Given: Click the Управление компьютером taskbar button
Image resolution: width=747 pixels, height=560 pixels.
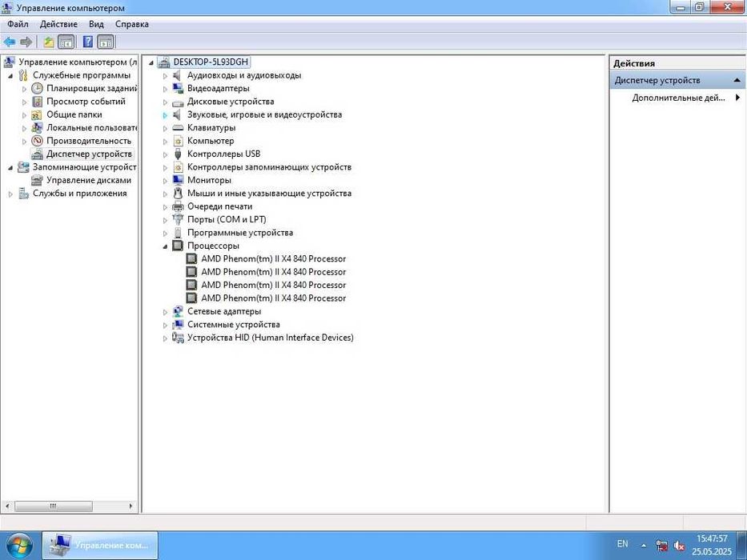Looking at the screenshot, I should (100, 546).
